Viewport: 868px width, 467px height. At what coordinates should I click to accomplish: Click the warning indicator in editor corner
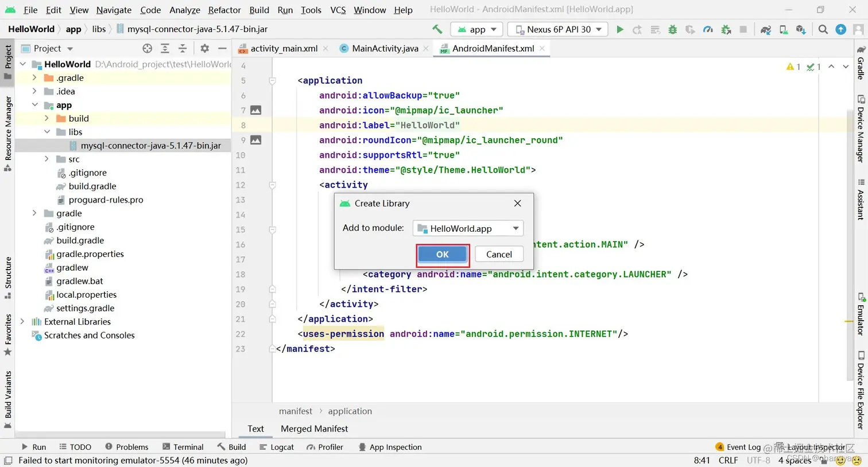point(793,67)
